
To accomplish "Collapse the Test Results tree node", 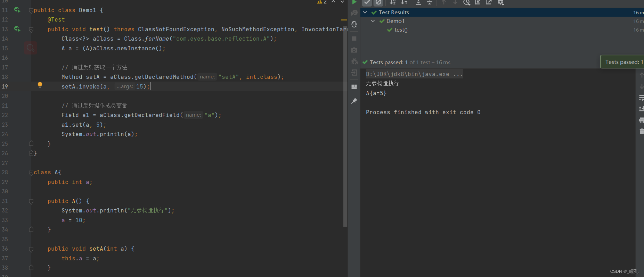I will (x=365, y=12).
